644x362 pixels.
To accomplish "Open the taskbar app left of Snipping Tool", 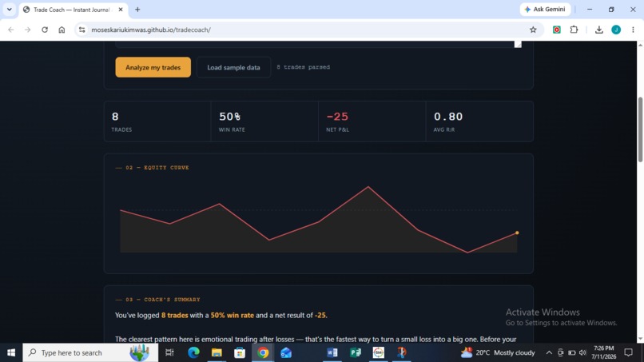I will coord(378,352).
